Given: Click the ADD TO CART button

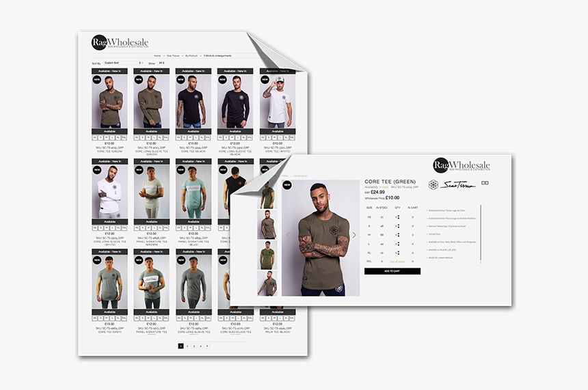Looking at the screenshot, I should [x=392, y=271].
